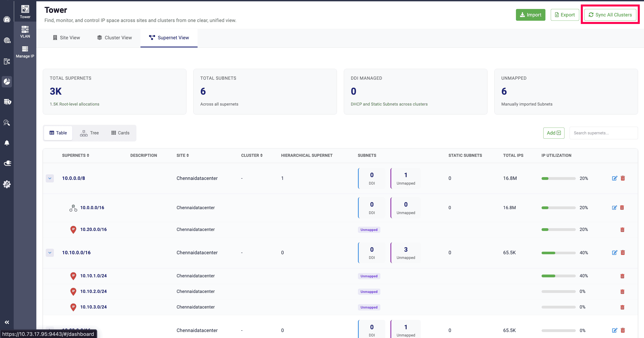Collapse the 10.10.0.0/16 supernet row
Screen dimensions: 644x338
coord(50,253)
